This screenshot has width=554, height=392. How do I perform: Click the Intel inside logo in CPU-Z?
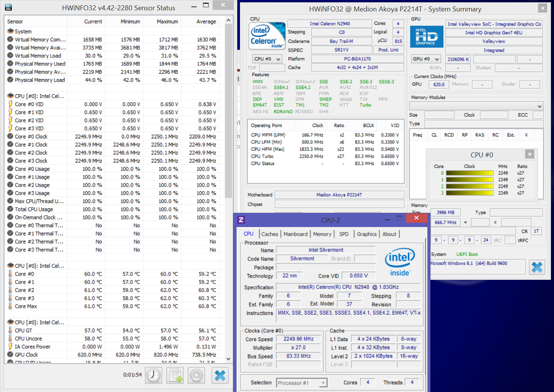coord(400,262)
